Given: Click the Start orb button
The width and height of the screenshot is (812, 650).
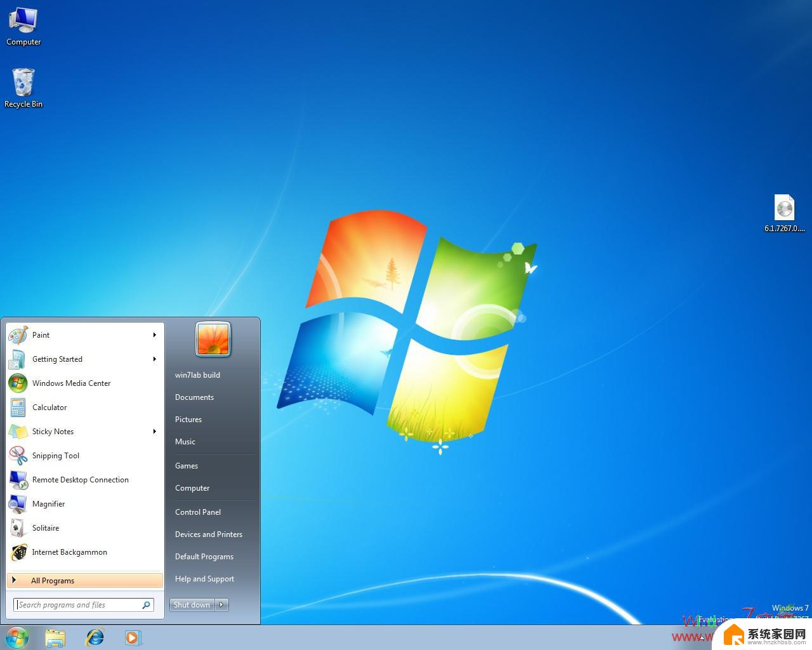Looking at the screenshot, I should point(17,637).
